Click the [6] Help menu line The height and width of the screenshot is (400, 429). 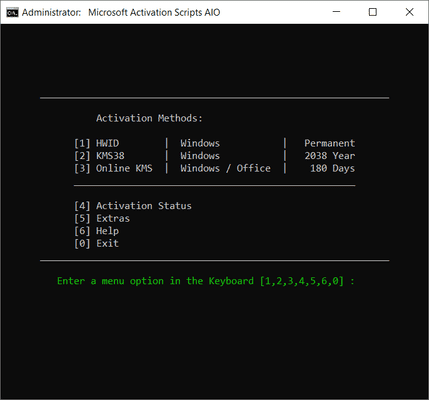click(x=96, y=231)
